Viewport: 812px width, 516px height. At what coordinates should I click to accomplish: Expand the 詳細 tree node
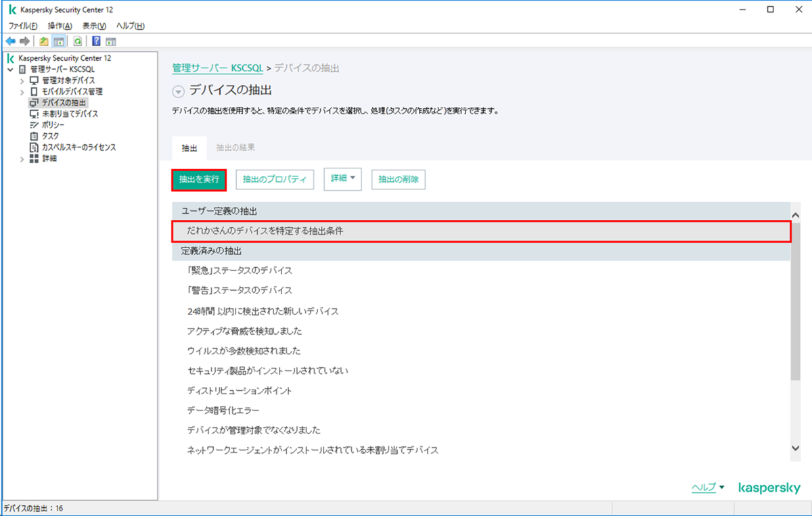pos(22,159)
